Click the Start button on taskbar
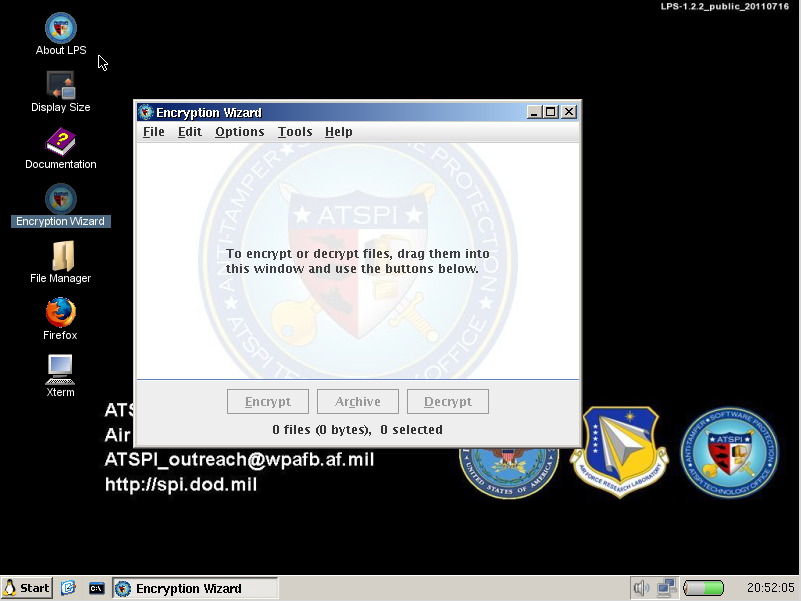This screenshot has width=801, height=601. (27, 588)
